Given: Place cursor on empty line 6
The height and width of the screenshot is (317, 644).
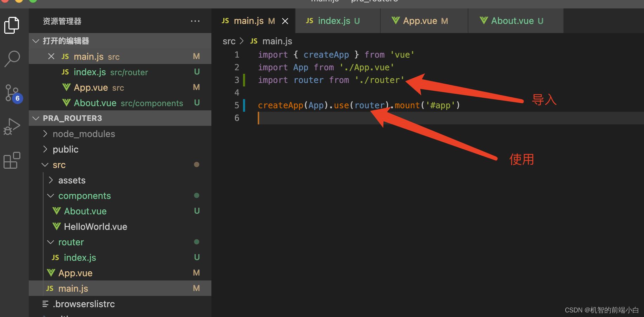Looking at the screenshot, I should pos(451,118).
